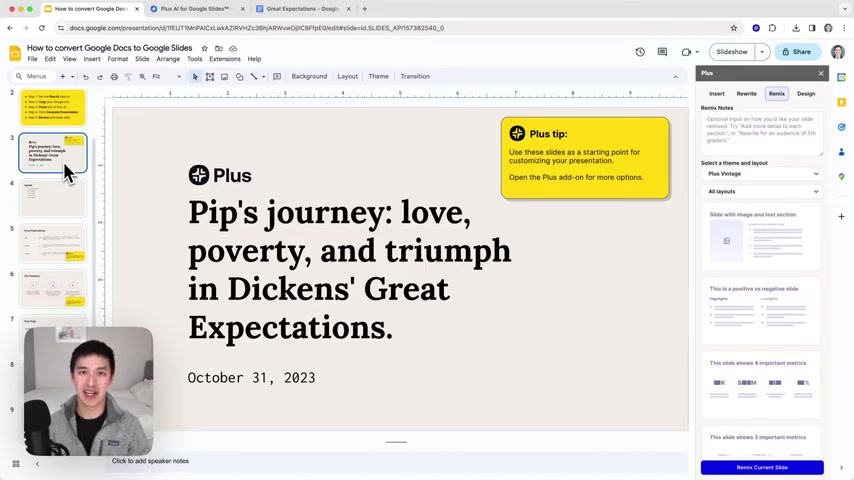Image resolution: width=854 pixels, height=480 pixels.
Task: Click the Background toolbar button
Action: tap(309, 77)
